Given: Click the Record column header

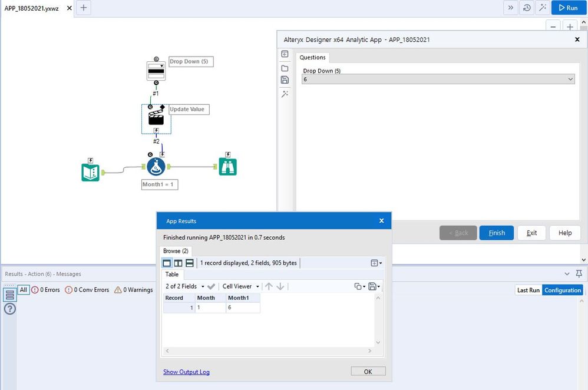Looking at the screenshot, I should pos(179,298).
